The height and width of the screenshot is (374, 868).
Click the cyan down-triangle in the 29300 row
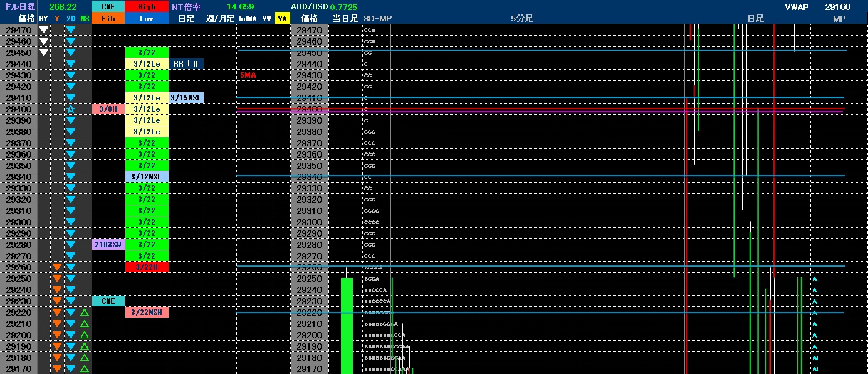pos(71,222)
